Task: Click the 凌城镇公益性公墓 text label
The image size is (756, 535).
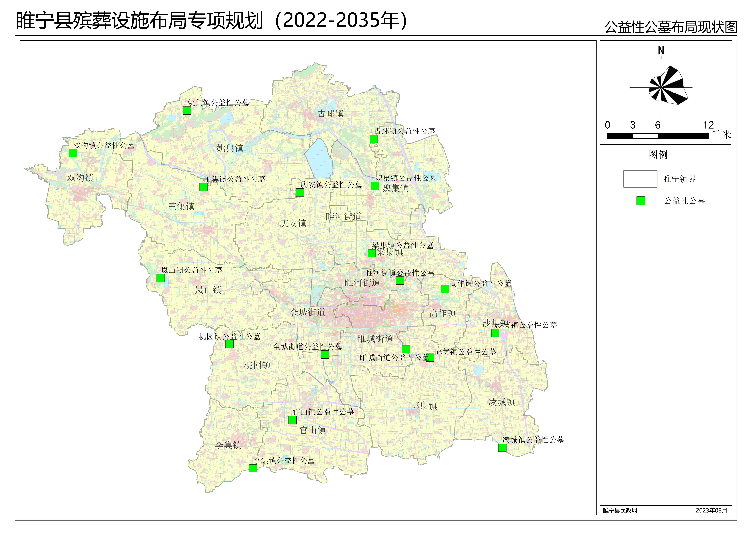Action: coord(533,440)
